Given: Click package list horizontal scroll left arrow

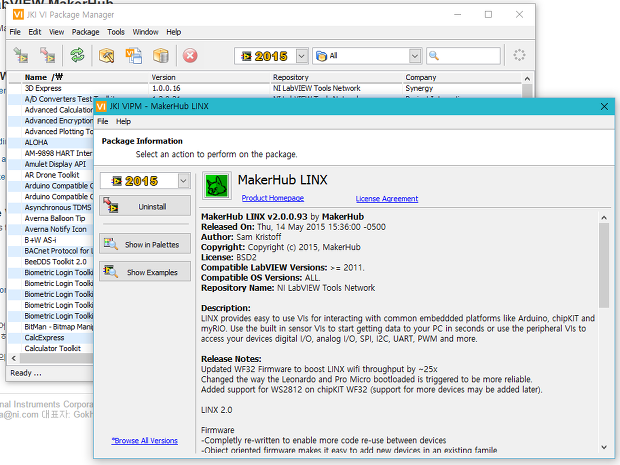Looking at the screenshot, I should click(14, 358).
